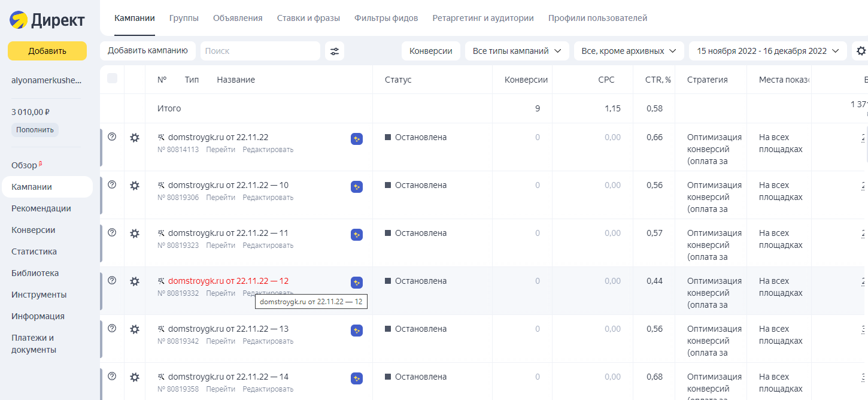Switch to the Кампании tab
Image resolution: width=868 pixels, height=400 pixels.
click(135, 18)
